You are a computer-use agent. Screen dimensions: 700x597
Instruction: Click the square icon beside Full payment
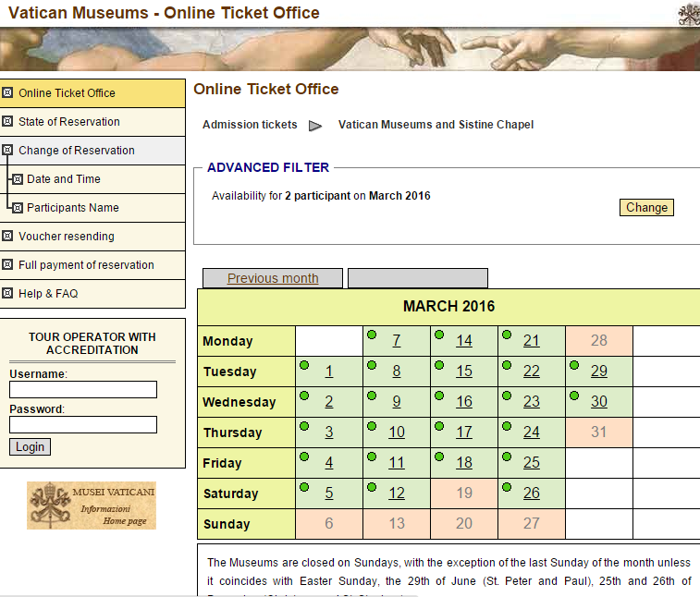(x=7, y=264)
